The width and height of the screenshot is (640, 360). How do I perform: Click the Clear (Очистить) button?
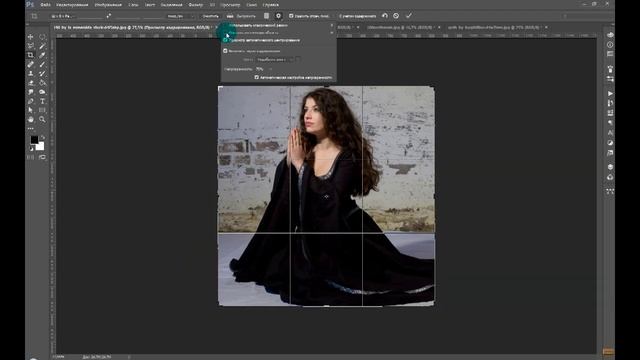coord(211,16)
